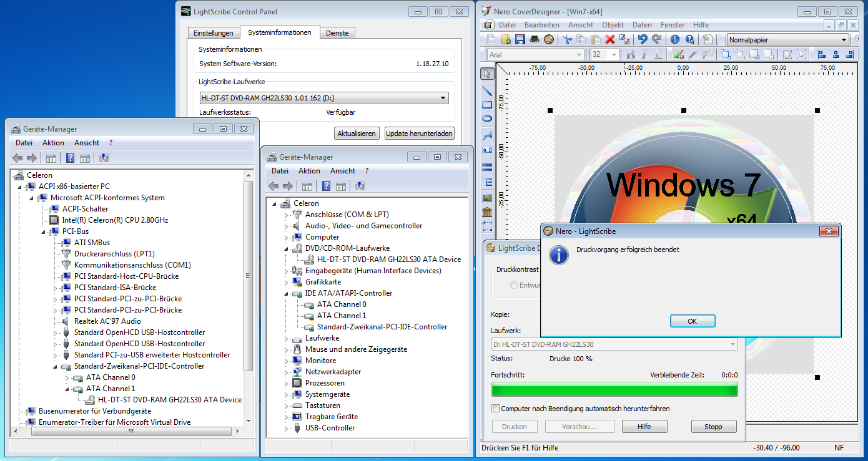Click the Update herunterladen button
This screenshot has width=868, height=461.
(419, 133)
